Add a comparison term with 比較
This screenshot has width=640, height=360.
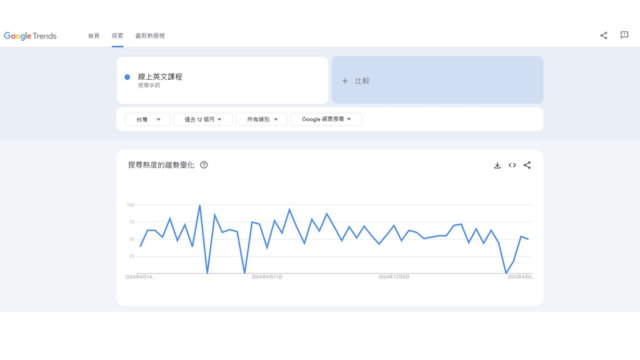438,80
